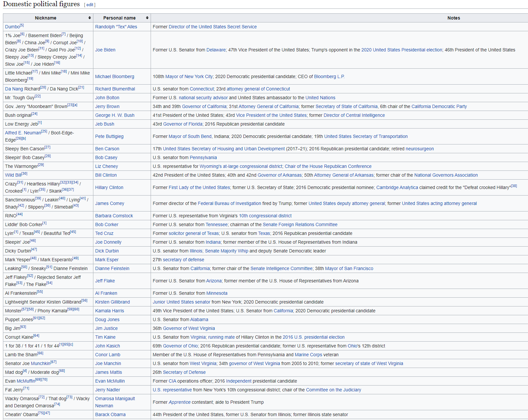Click the edit link beside Domestic political figures
This screenshot has height=420, width=528.
tap(90, 5)
